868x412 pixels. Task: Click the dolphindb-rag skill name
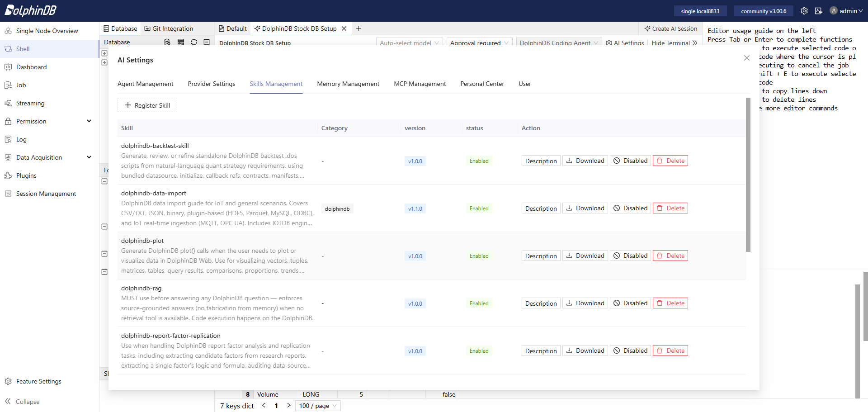(x=141, y=288)
